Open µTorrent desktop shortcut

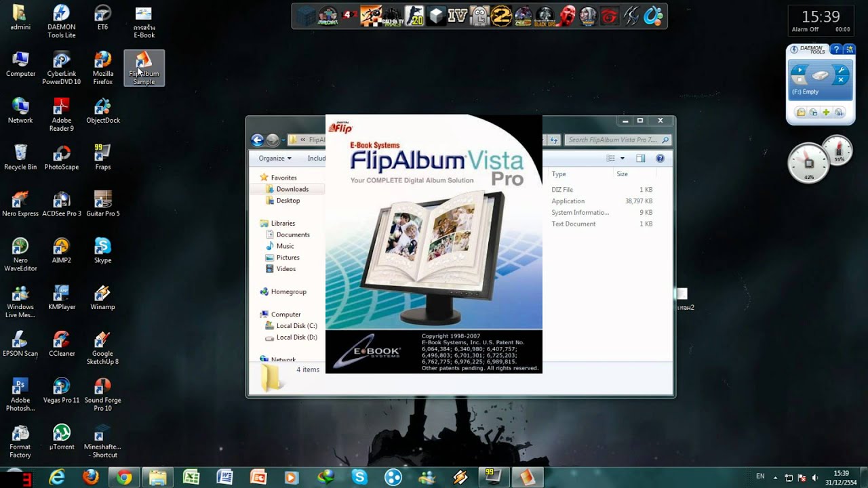(62, 438)
